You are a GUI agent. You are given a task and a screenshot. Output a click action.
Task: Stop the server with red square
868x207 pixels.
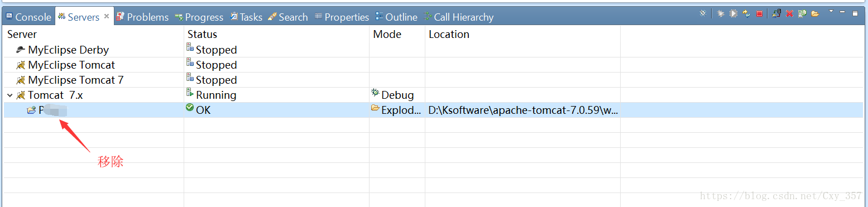(759, 13)
